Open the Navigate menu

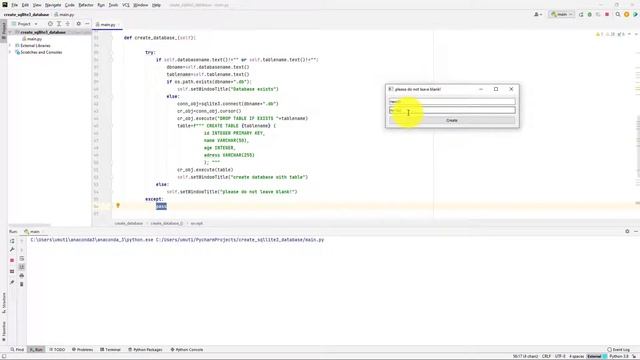click(53, 5)
